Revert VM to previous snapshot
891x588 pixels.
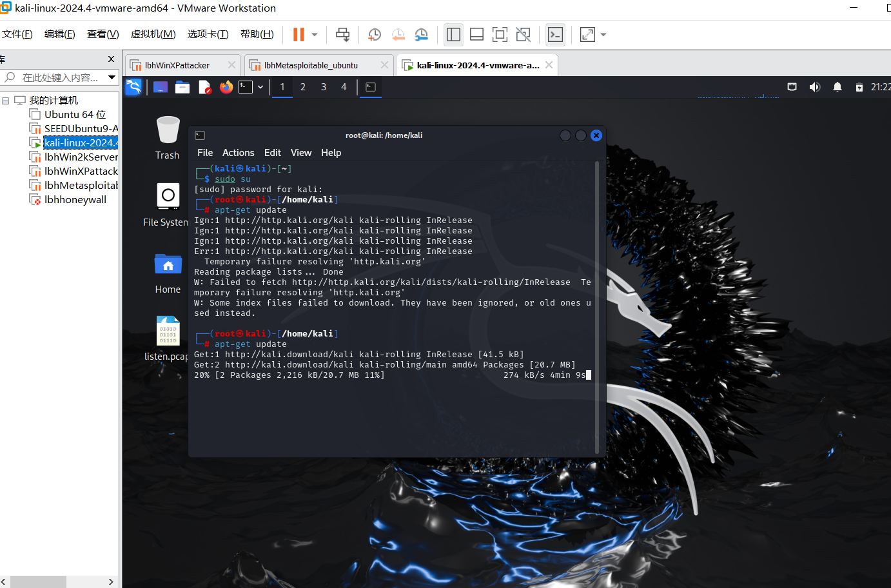pyautogui.click(x=398, y=35)
